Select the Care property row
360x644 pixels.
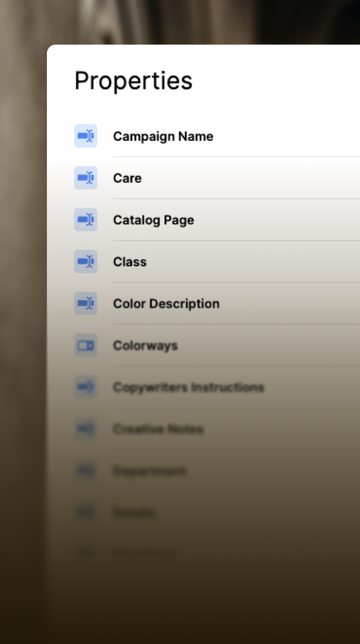pos(128,178)
